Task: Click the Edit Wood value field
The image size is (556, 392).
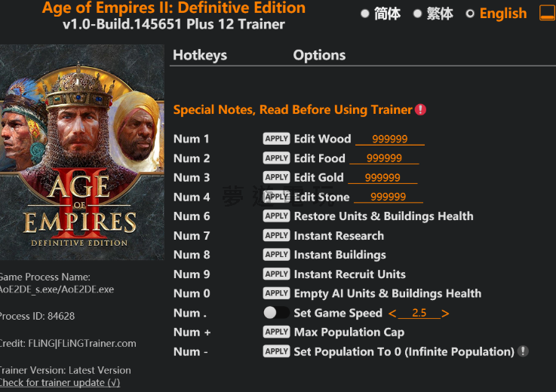Action: pyautogui.click(x=390, y=139)
